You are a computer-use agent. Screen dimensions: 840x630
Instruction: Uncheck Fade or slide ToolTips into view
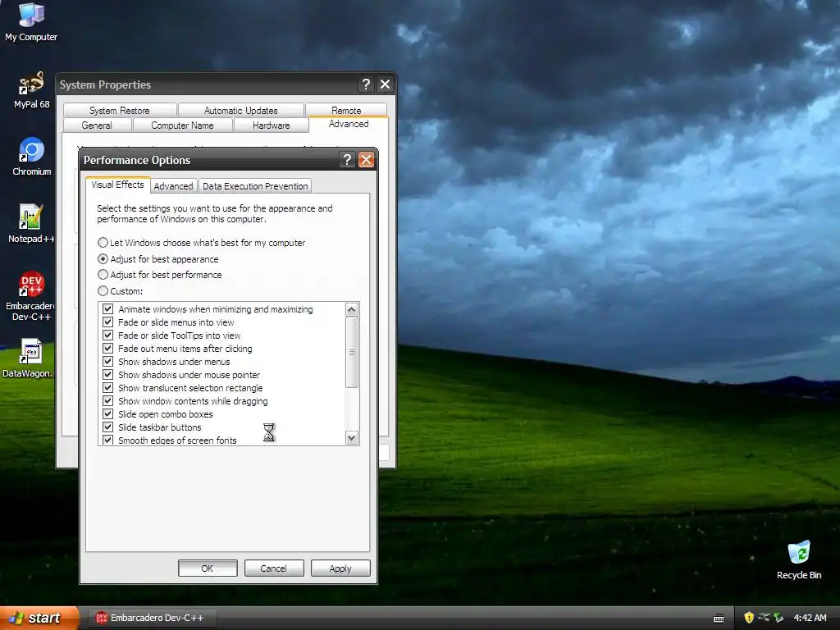tap(107, 336)
